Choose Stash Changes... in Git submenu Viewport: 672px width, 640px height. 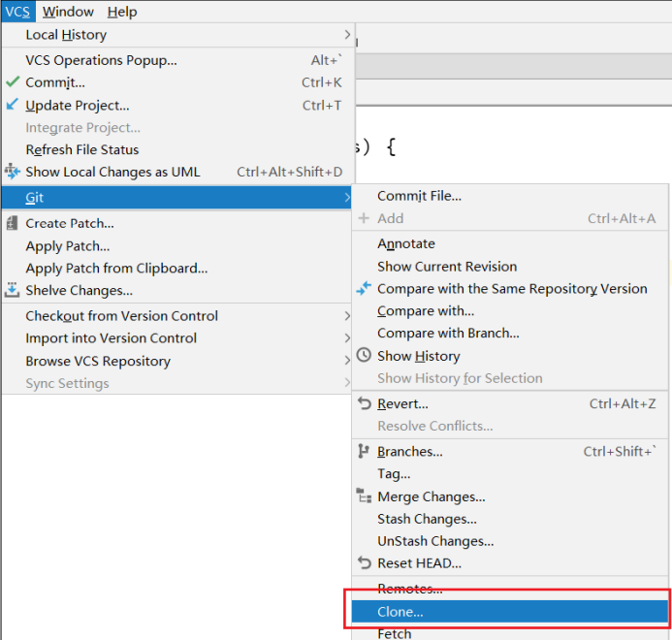427,519
